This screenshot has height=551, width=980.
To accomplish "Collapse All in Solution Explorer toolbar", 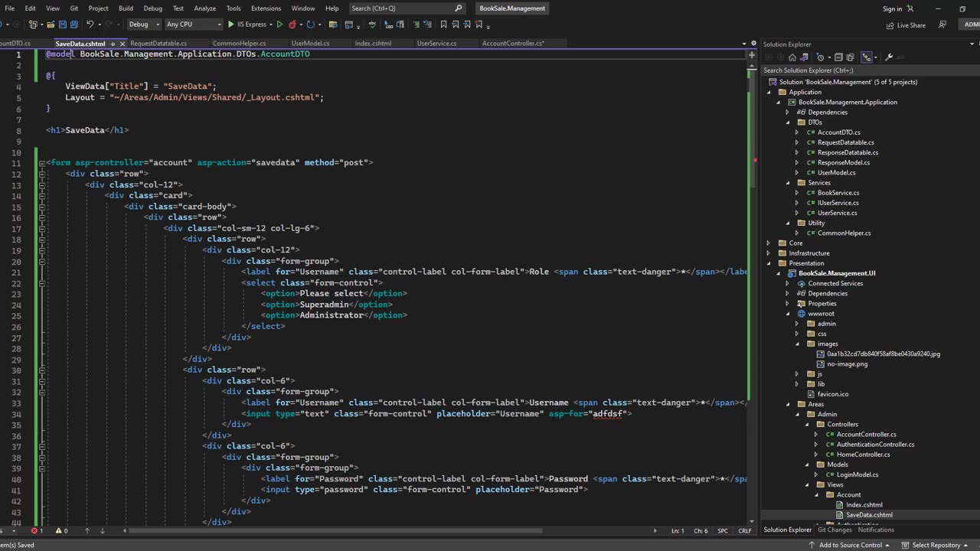I will coord(838,57).
